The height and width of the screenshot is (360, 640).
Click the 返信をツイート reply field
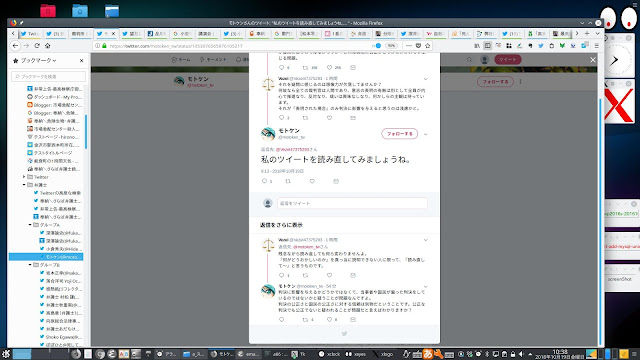click(352, 203)
